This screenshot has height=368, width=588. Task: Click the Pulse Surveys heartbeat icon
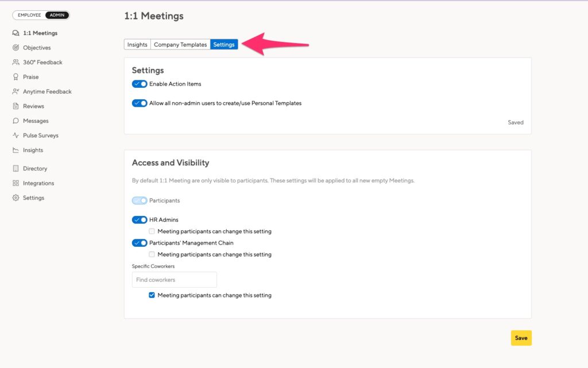pyautogui.click(x=16, y=135)
